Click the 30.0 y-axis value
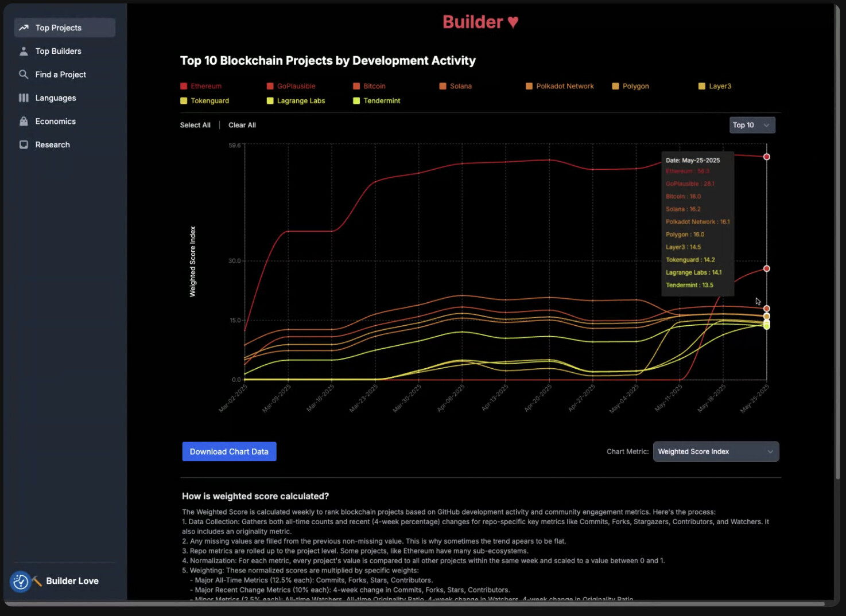The height and width of the screenshot is (616, 846). (235, 261)
